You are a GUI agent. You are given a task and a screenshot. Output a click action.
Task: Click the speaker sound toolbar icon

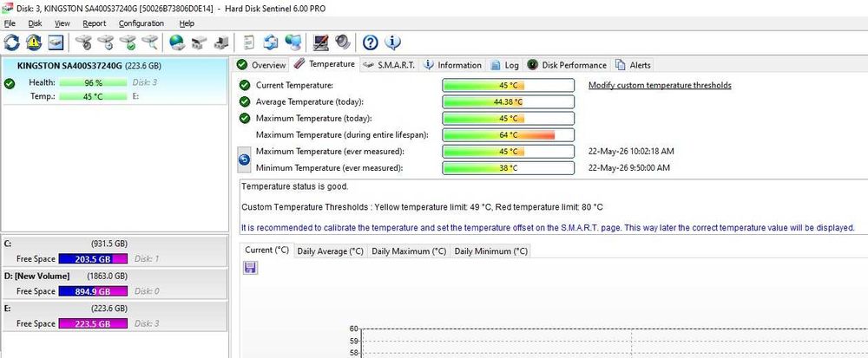[x=343, y=42]
